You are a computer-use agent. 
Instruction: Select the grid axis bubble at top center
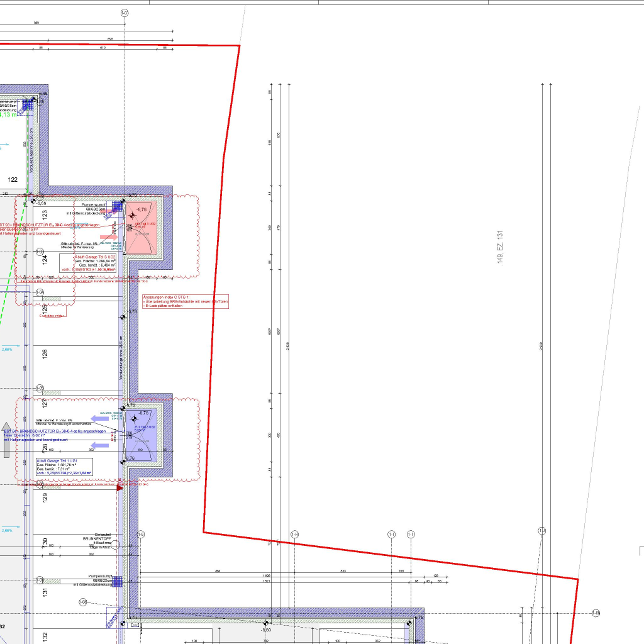(x=125, y=13)
